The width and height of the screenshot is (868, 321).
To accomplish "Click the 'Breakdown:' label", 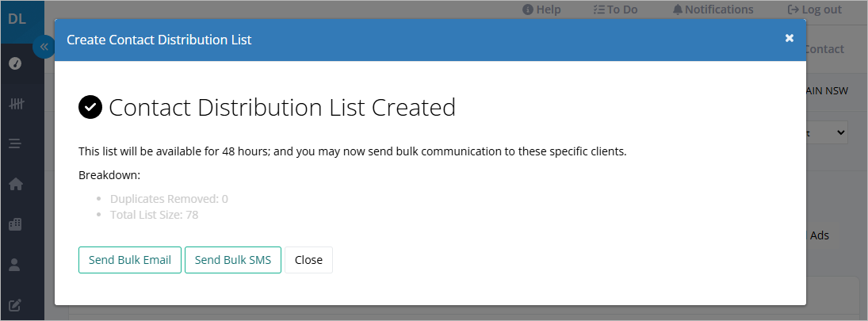I will 109,175.
